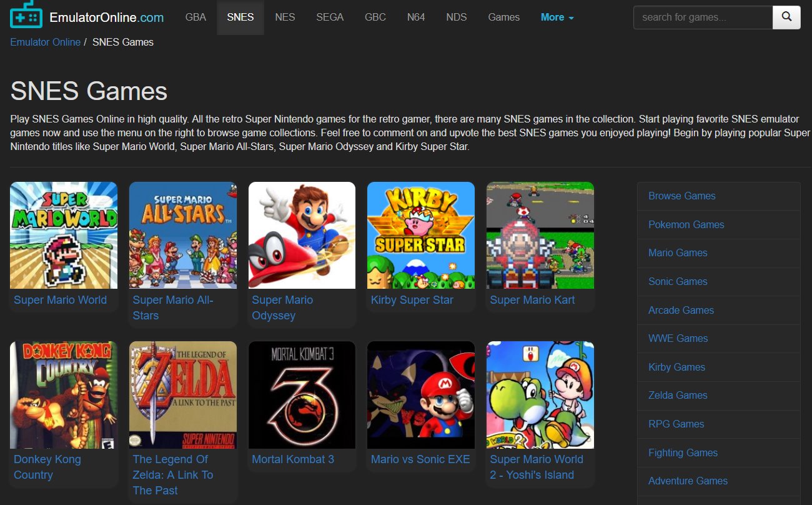Open the More dropdown menu

[557, 17]
